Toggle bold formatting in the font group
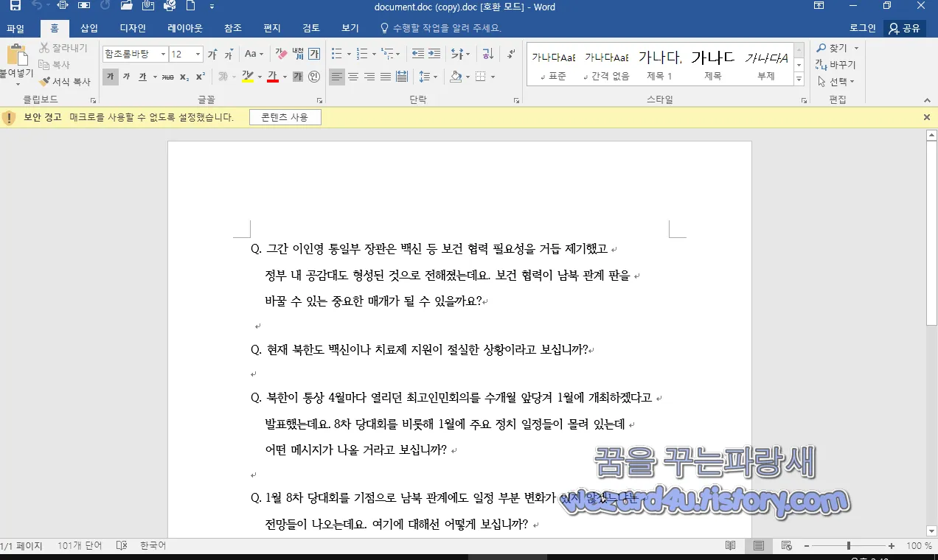The width and height of the screenshot is (938, 560). [110, 76]
